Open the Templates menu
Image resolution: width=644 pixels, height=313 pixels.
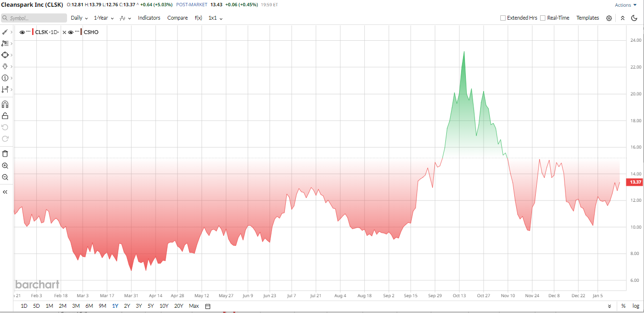pyautogui.click(x=588, y=18)
